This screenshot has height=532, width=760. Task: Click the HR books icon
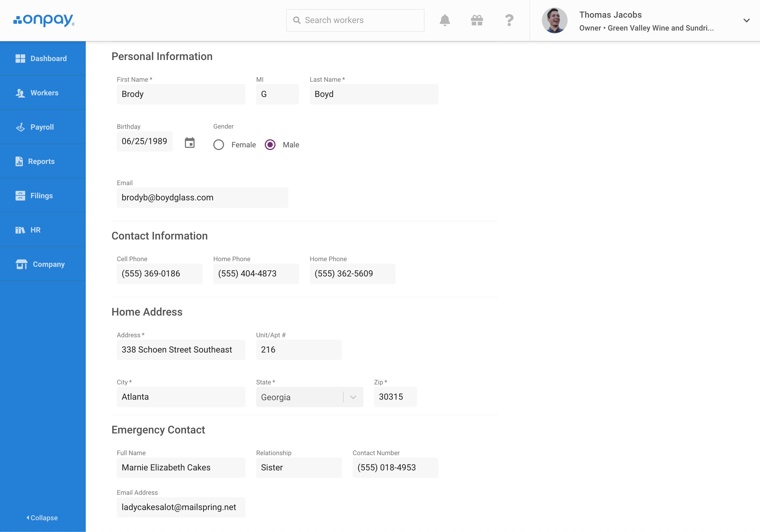coord(20,230)
